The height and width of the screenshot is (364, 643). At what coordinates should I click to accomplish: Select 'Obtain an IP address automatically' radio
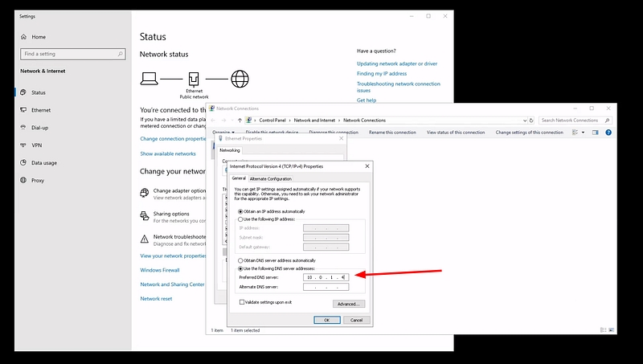[x=240, y=211]
